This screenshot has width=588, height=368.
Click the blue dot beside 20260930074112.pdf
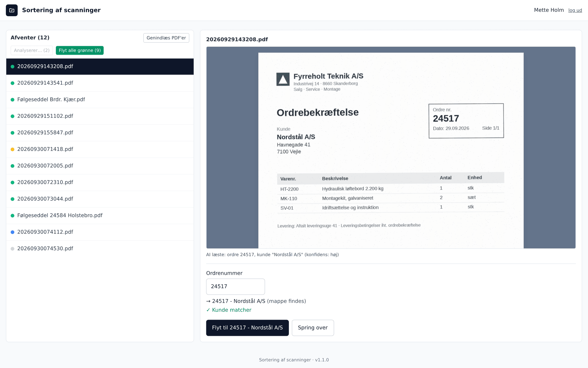coord(12,232)
